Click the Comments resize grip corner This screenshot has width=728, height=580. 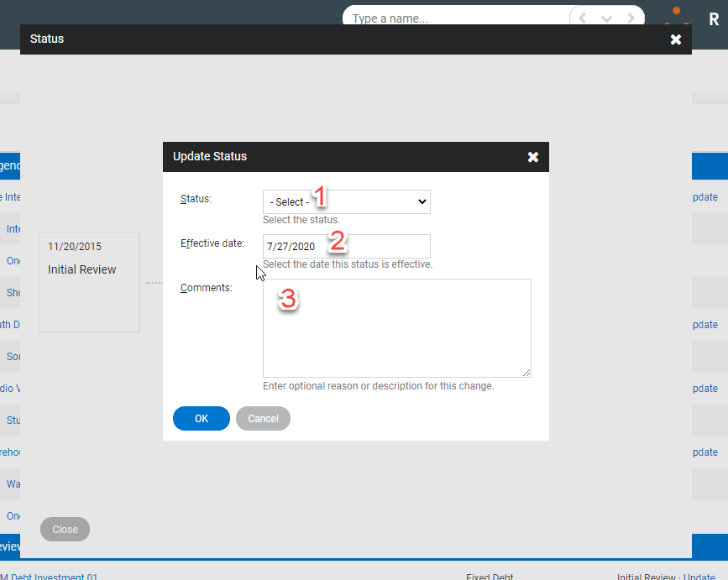tap(526, 373)
